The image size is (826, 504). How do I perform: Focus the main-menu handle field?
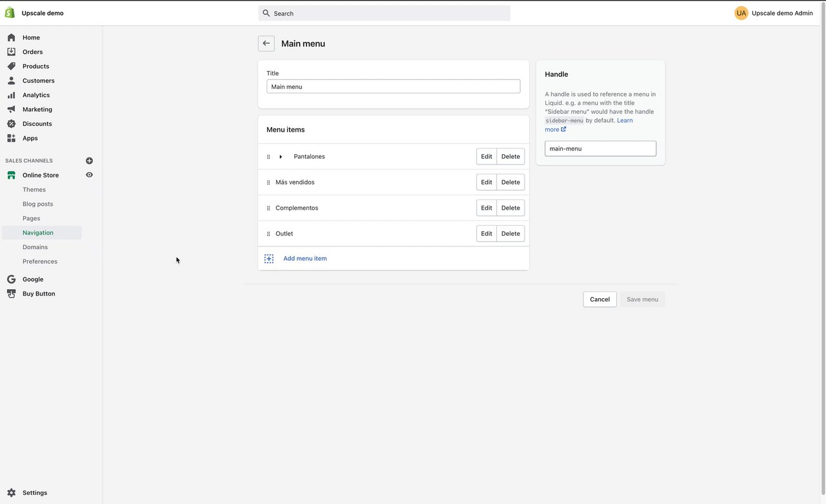pyautogui.click(x=600, y=148)
